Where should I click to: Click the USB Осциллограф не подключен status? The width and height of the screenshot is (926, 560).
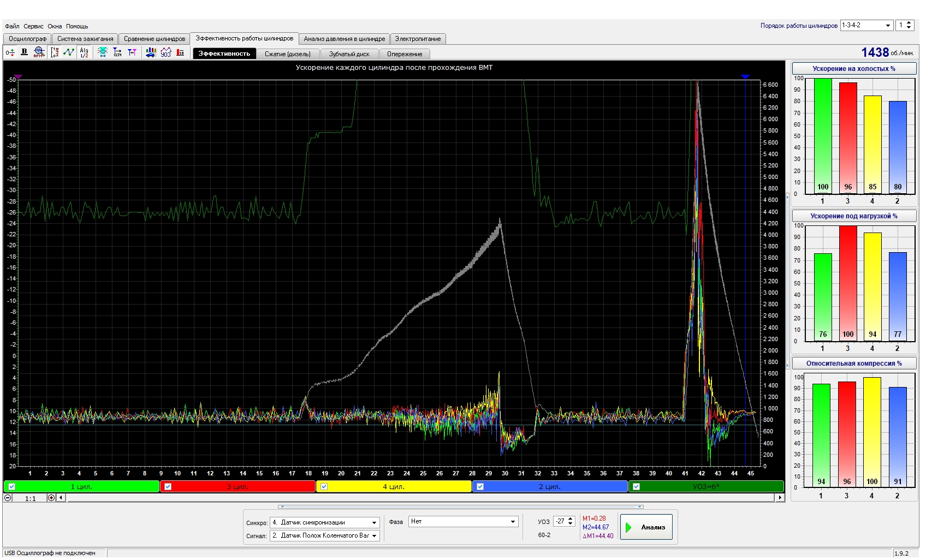point(50,553)
